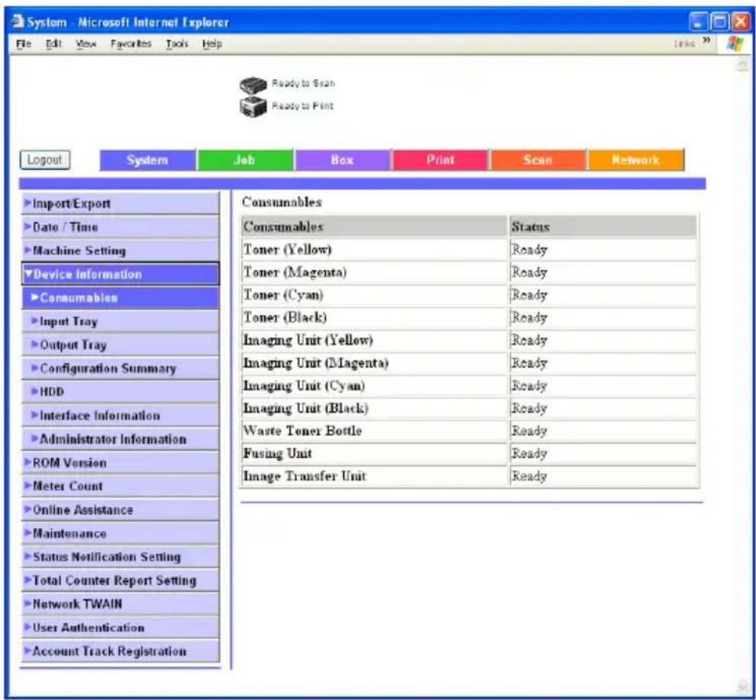Click the Toner (Black) row label
756x700 pixels.
(285, 317)
